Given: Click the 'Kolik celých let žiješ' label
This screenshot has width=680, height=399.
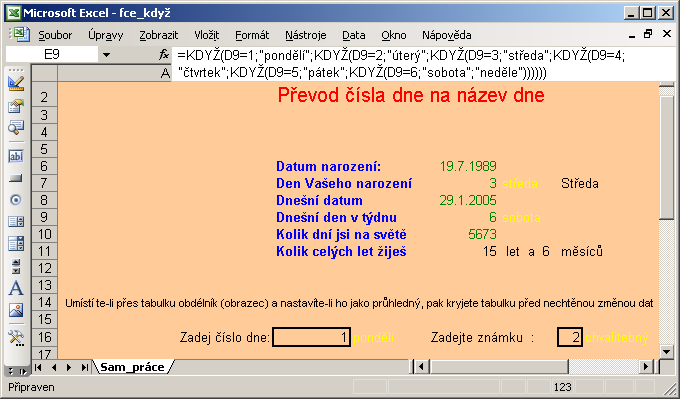Looking at the screenshot, I should 341,251.
